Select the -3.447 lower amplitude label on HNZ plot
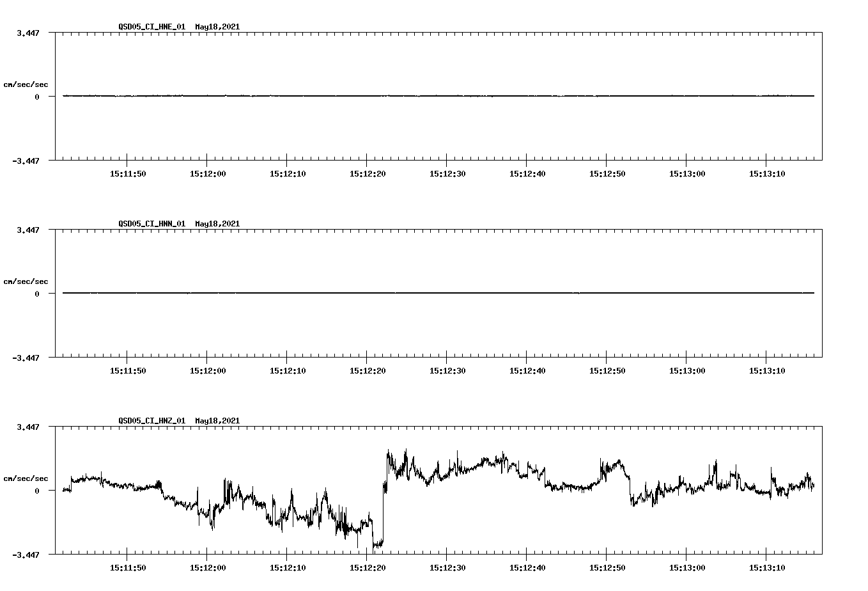The image size is (868, 591). pos(27,555)
